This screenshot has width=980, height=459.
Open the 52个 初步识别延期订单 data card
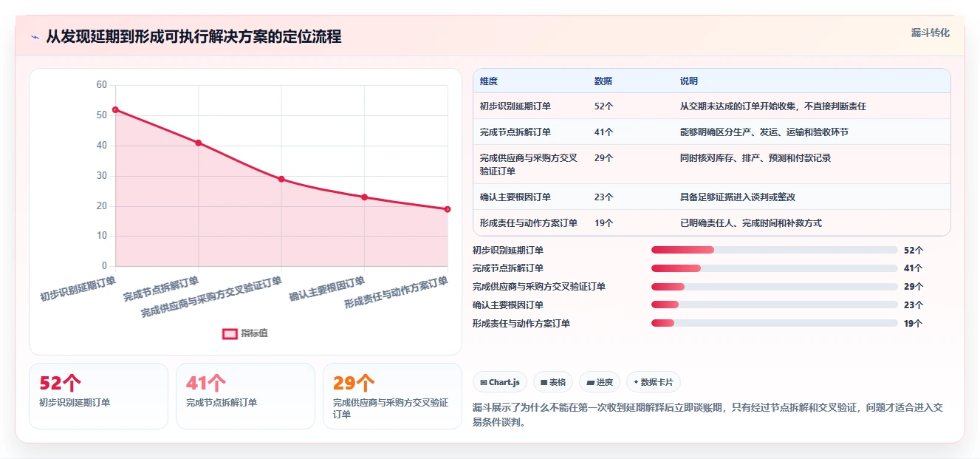[99, 395]
